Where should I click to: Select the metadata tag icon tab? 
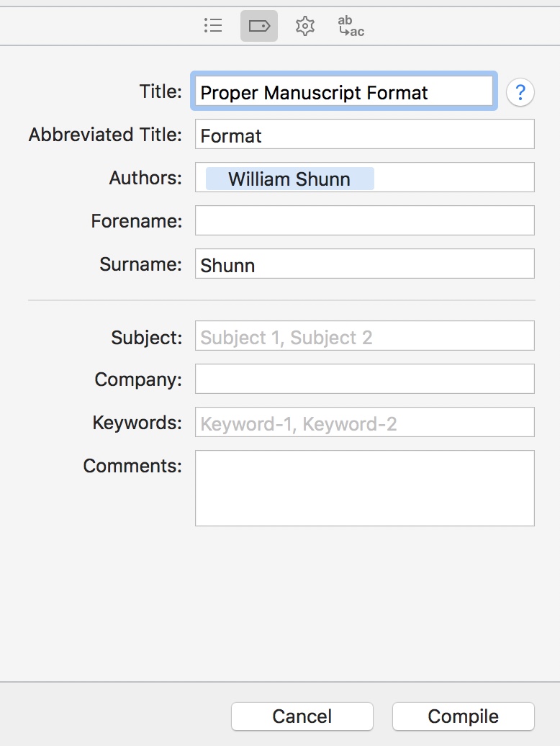[259, 25]
